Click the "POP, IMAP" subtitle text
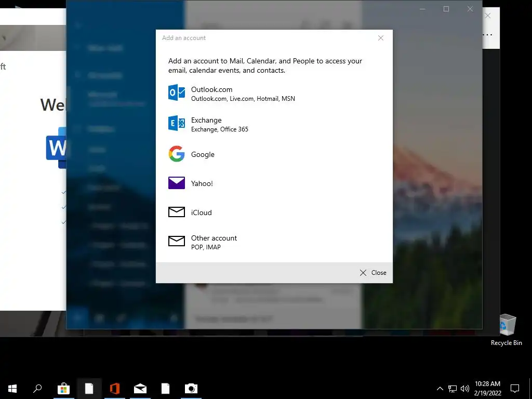 [x=206, y=247]
